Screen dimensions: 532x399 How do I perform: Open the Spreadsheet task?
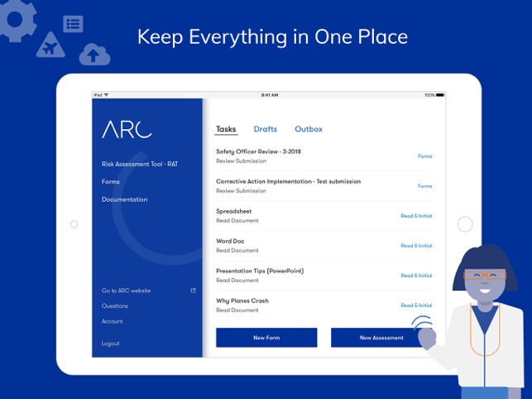point(324,215)
